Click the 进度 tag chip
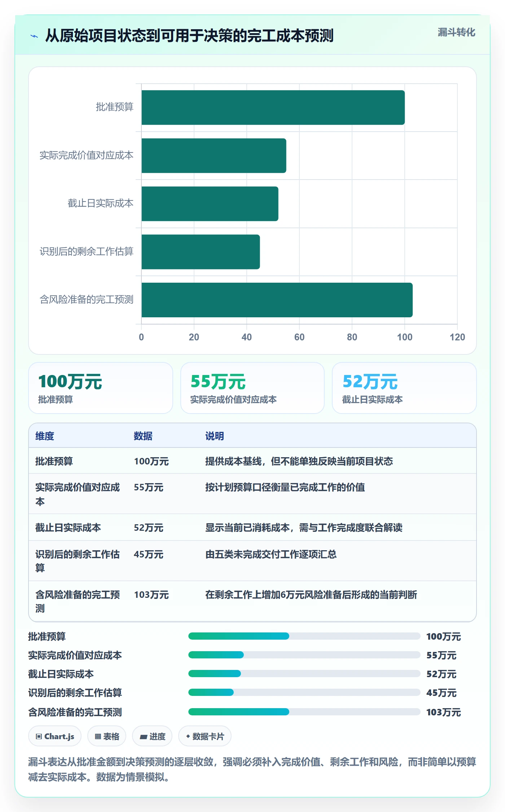The height and width of the screenshot is (812, 505). [152, 736]
